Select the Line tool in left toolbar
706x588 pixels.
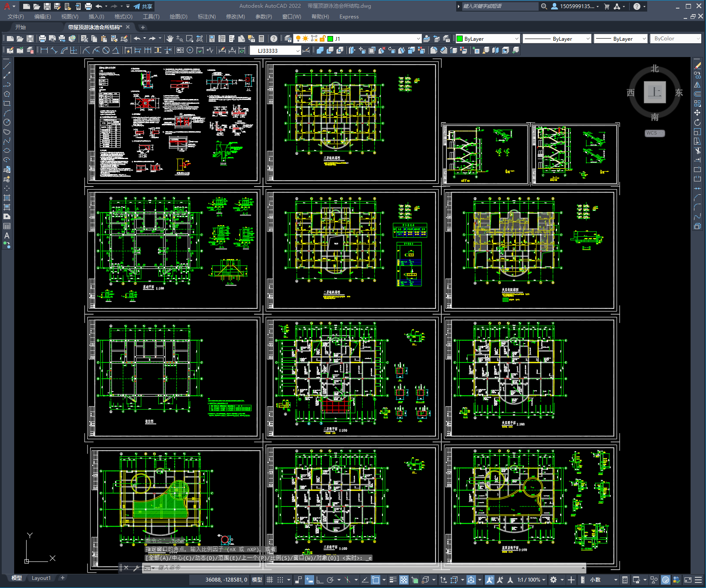click(x=7, y=66)
